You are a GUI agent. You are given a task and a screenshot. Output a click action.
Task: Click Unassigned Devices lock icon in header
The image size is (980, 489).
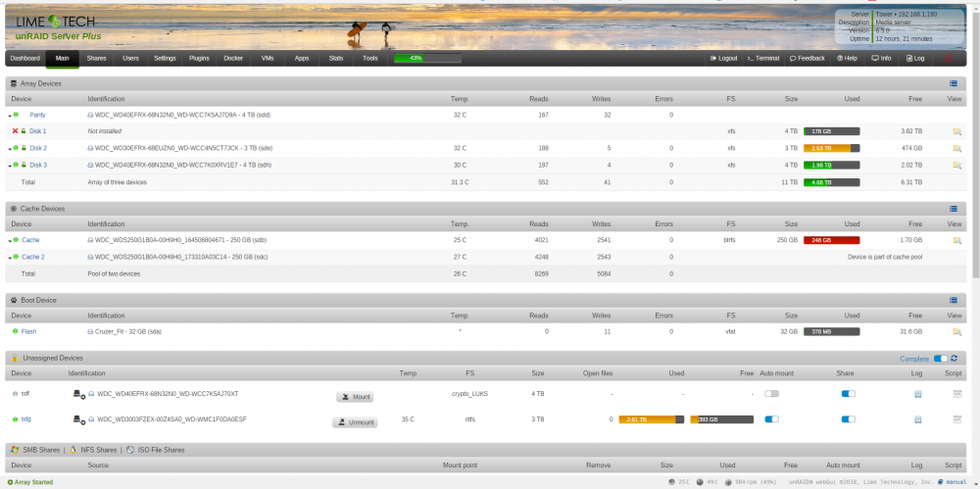tap(15, 359)
